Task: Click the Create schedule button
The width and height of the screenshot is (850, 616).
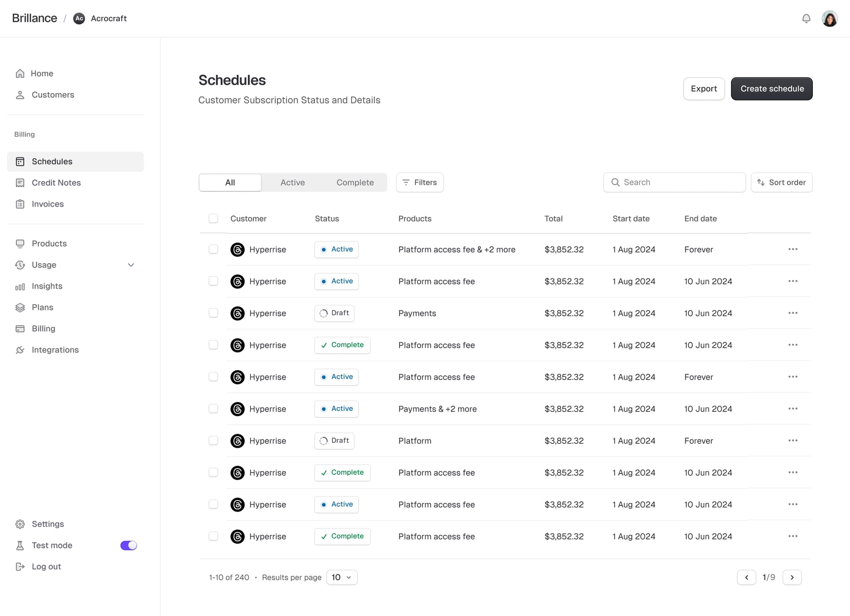Action: click(772, 89)
